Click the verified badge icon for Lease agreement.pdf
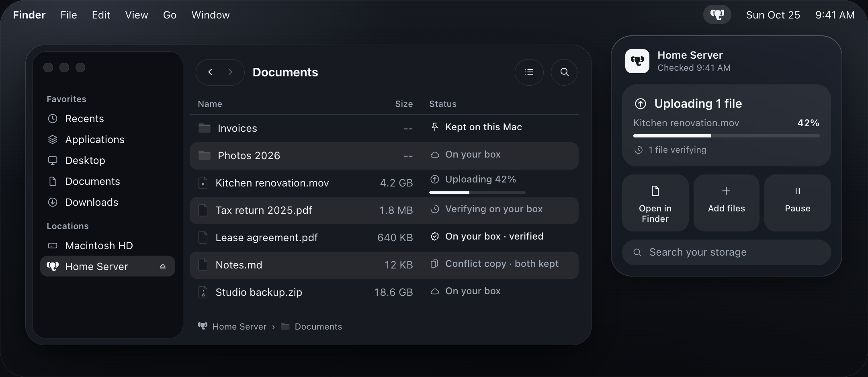Viewport: 868px width, 377px height. [x=434, y=236]
